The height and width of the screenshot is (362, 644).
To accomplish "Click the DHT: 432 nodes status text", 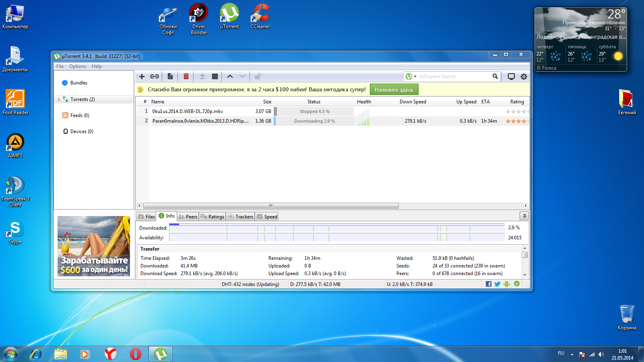I will (x=250, y=284).
